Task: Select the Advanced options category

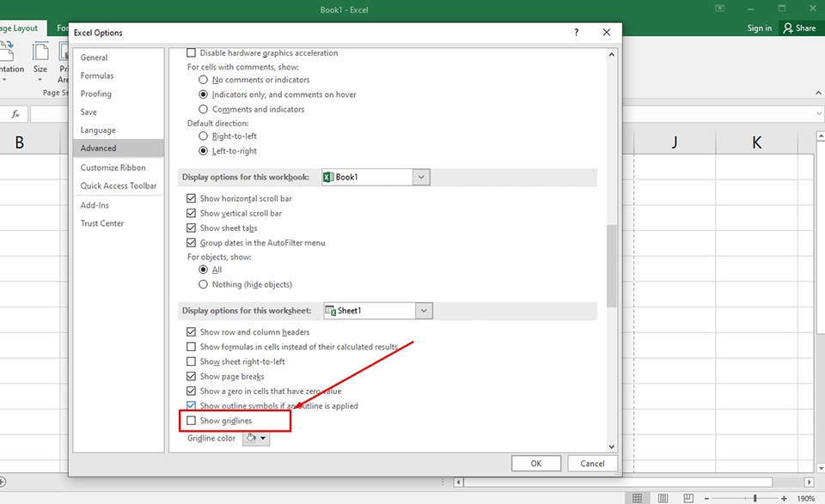Action: coord(119,149)
